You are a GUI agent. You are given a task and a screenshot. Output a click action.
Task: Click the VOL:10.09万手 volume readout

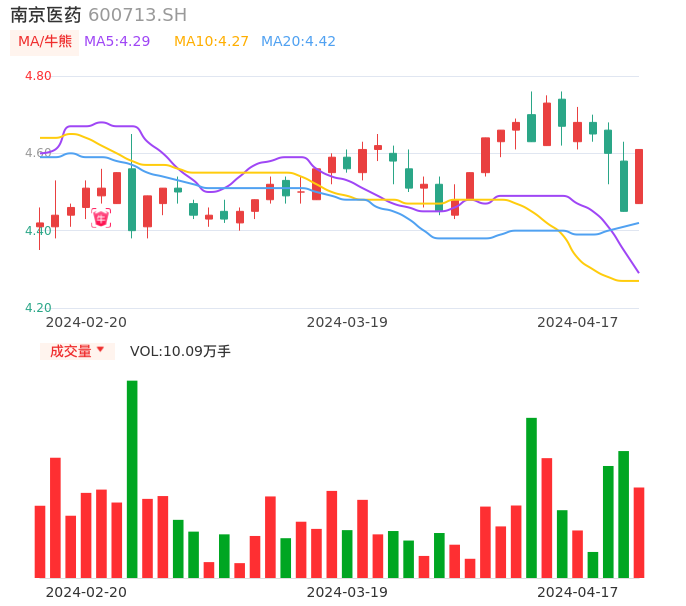[180, 351]
